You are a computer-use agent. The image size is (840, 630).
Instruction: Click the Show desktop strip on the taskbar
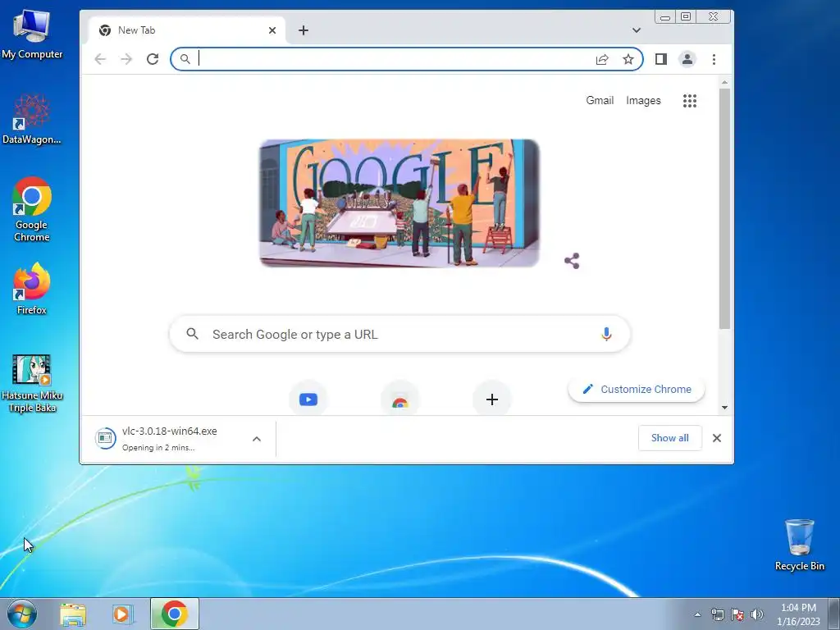point(834,614)
